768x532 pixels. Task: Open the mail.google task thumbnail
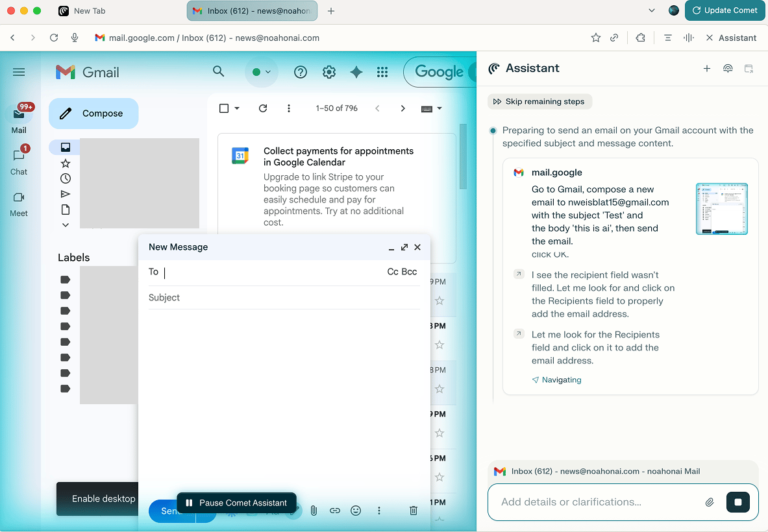coord(721,209)
